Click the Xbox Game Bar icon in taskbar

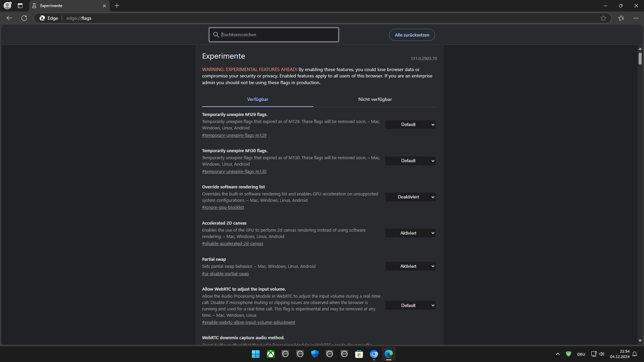point(271,354)
